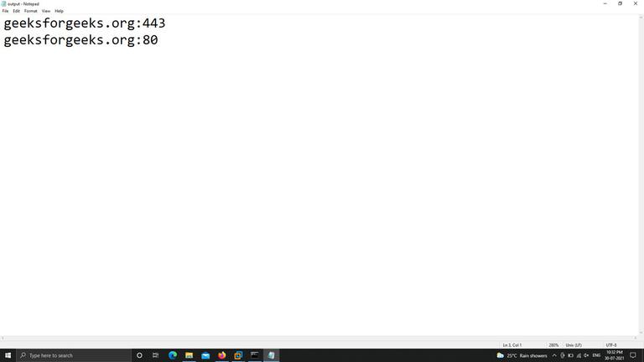Open the Mail app on taskbar

pyautogui.click(x=205, y=355)
